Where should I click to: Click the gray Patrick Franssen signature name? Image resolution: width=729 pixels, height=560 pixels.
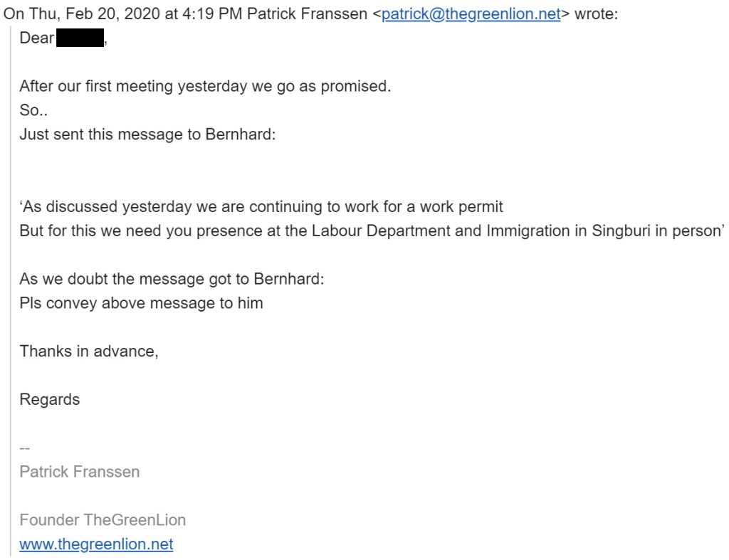pyautogui.click(x=79, y=472)
